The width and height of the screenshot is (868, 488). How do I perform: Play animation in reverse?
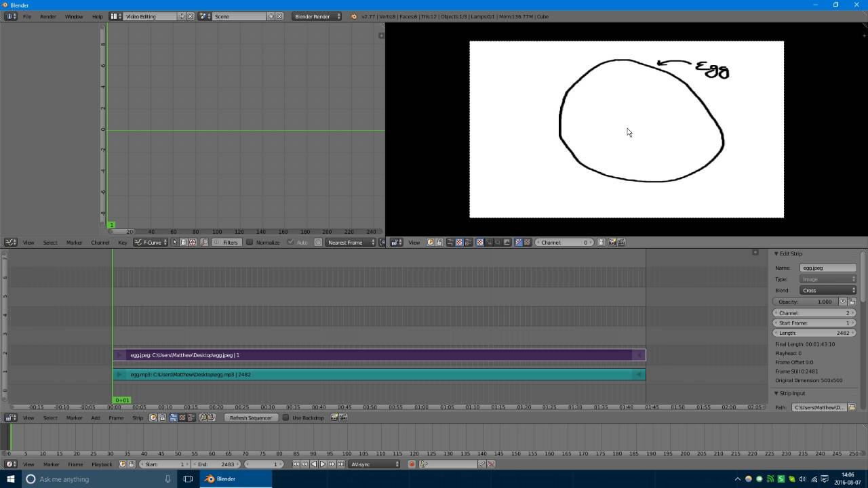pyautogui.click(x=313, y=464)
